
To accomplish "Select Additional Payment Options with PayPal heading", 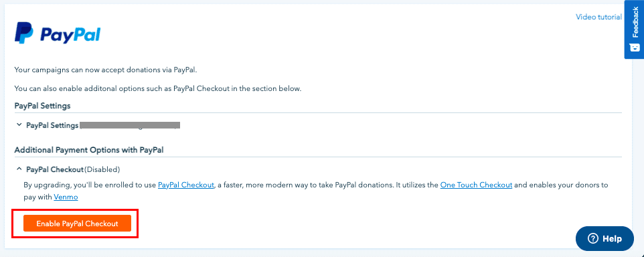I will click(89, 151).
